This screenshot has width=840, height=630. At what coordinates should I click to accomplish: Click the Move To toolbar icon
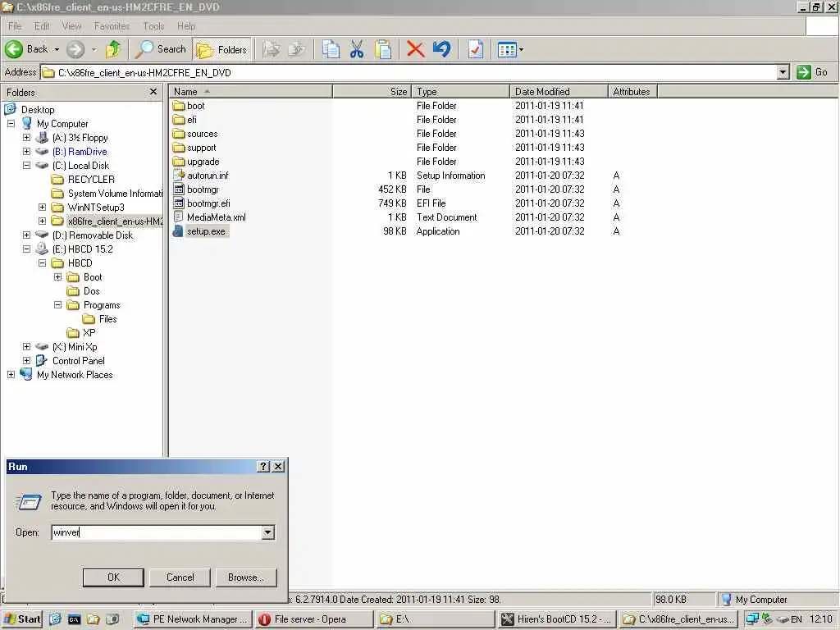[x=271, y=49]
